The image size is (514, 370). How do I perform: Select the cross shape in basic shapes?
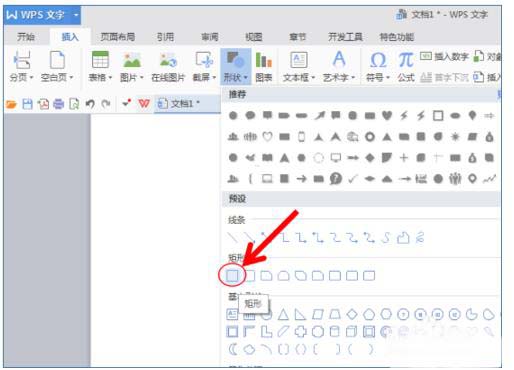[x=300, y=332]
